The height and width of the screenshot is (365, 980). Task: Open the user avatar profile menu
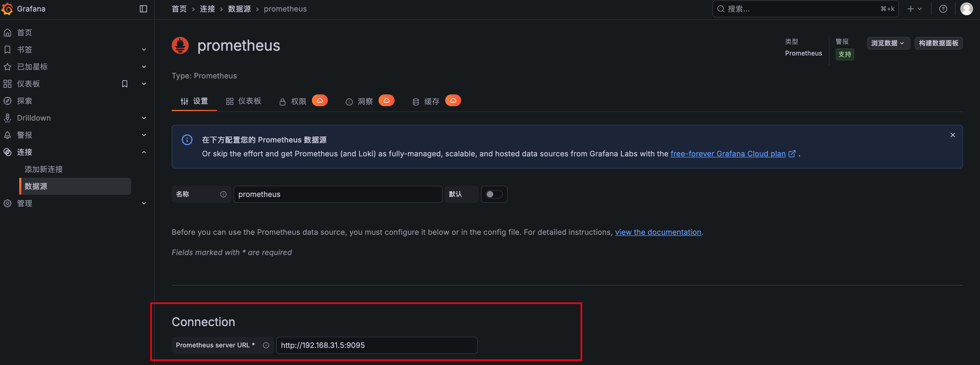tap(966, 9)
